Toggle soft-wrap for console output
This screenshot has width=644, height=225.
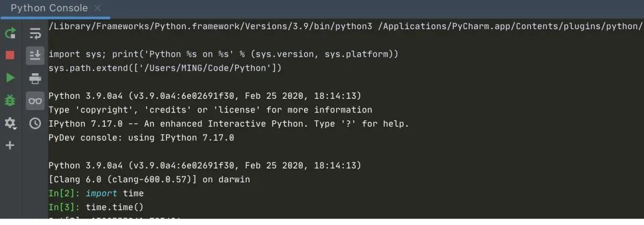pos(35,33)
